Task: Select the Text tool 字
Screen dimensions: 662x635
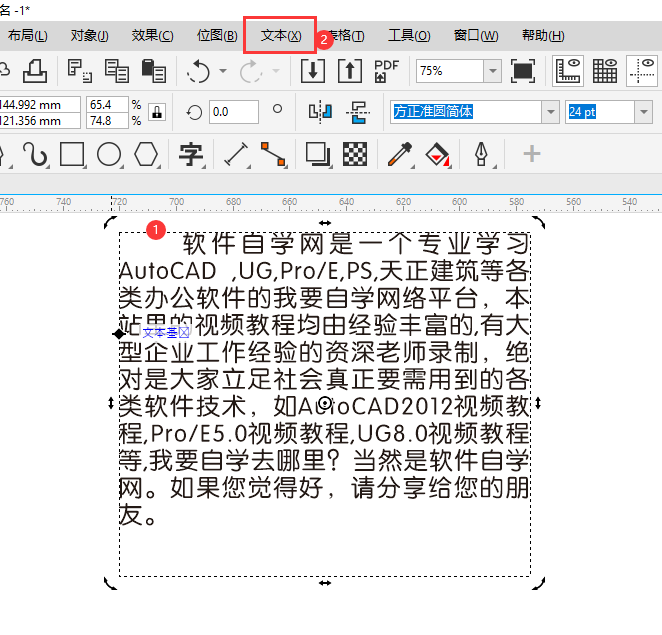Action: (x=191, y=154)
